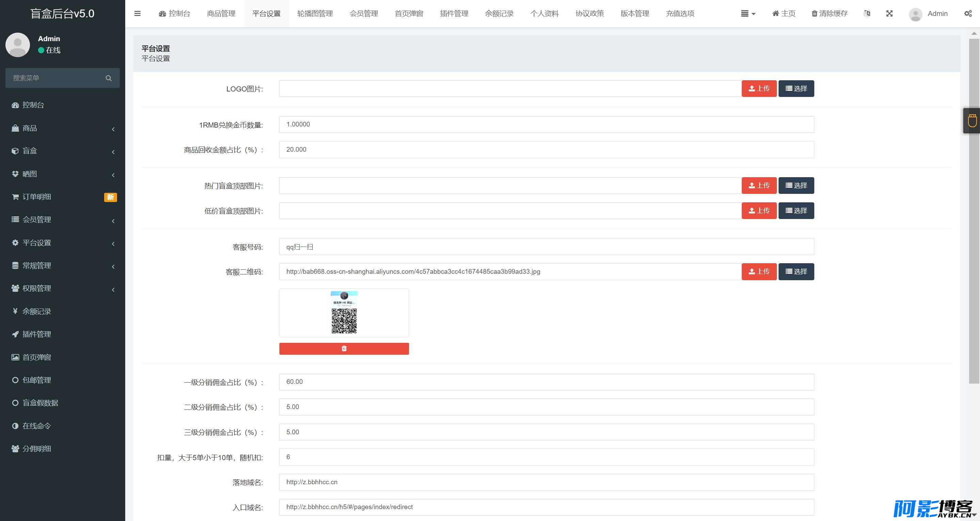Switch to the 轮播图管理 tab
980x521 pixels.
[x=315, y=14]
